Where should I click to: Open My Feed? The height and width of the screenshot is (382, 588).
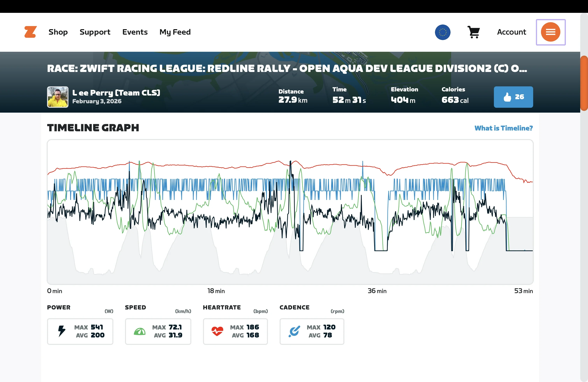pos(175,32)
